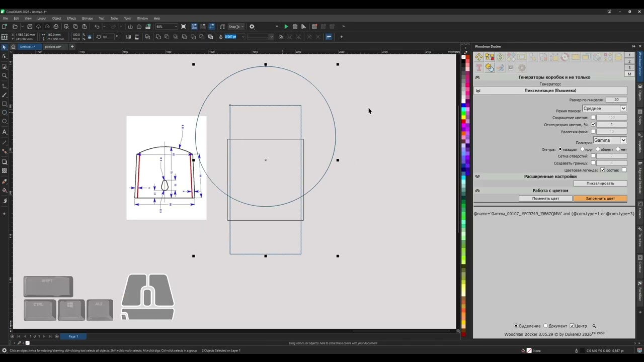Click the Размер по пикселям field
This screenshot has height=362, width=644.
click(x=616, y=100)
